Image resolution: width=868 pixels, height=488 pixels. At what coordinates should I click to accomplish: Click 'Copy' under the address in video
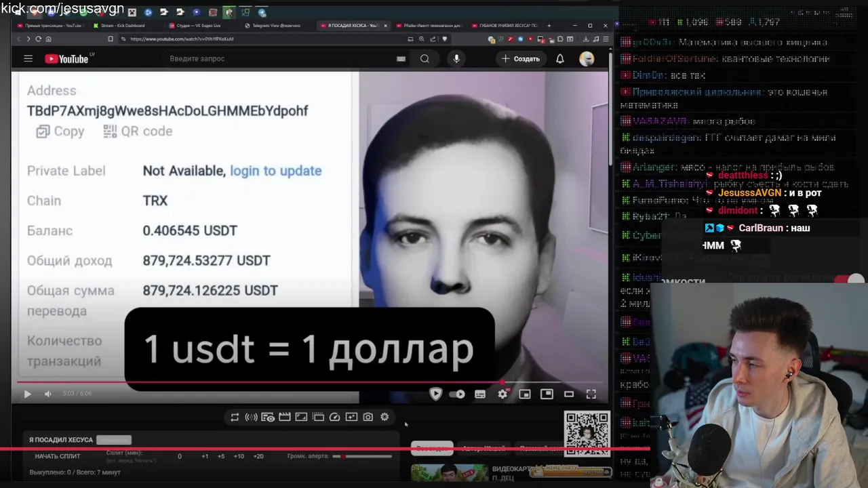[x=60, y=131]
